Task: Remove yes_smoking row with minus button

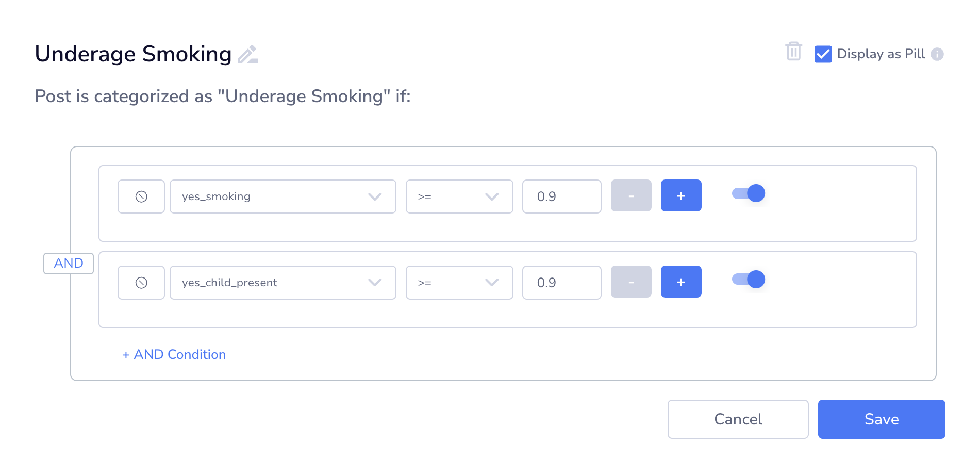Action: pyautogui.click(x=631, y=195)
